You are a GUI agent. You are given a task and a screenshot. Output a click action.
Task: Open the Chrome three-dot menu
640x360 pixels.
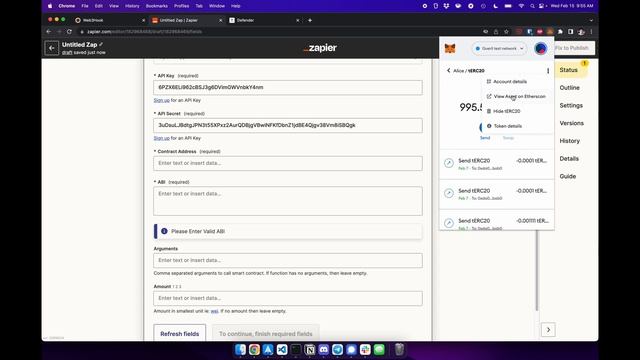[x=591, y=31]
